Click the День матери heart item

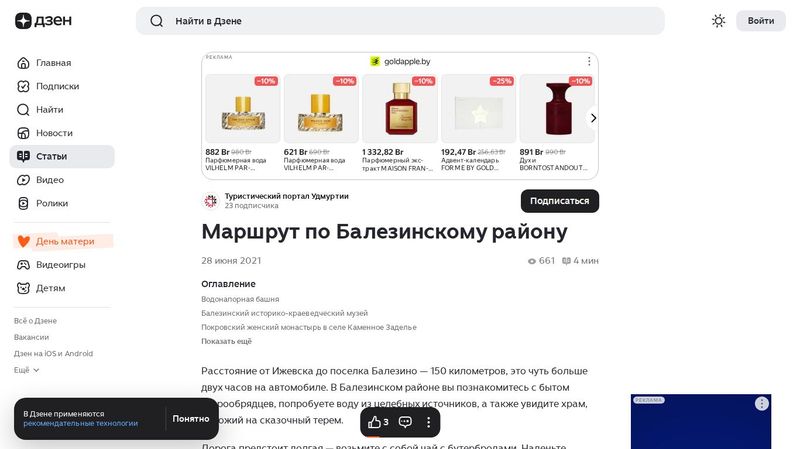(64, 241)
